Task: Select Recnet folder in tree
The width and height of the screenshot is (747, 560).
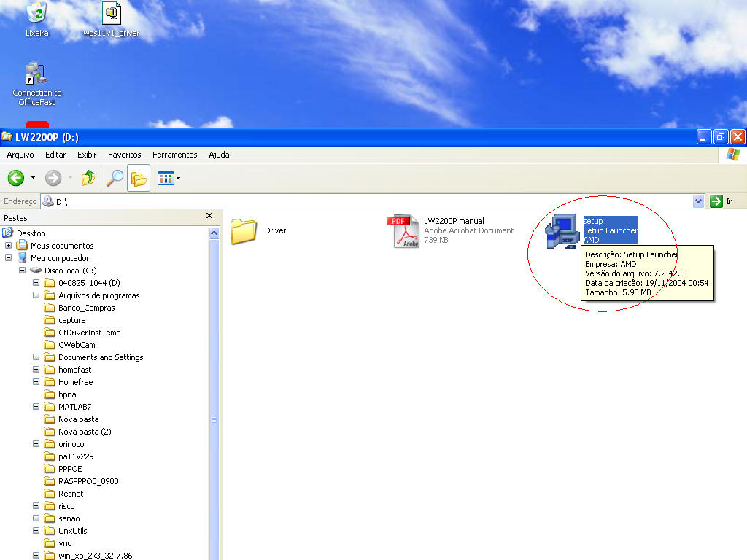Action: click(71, 494)
